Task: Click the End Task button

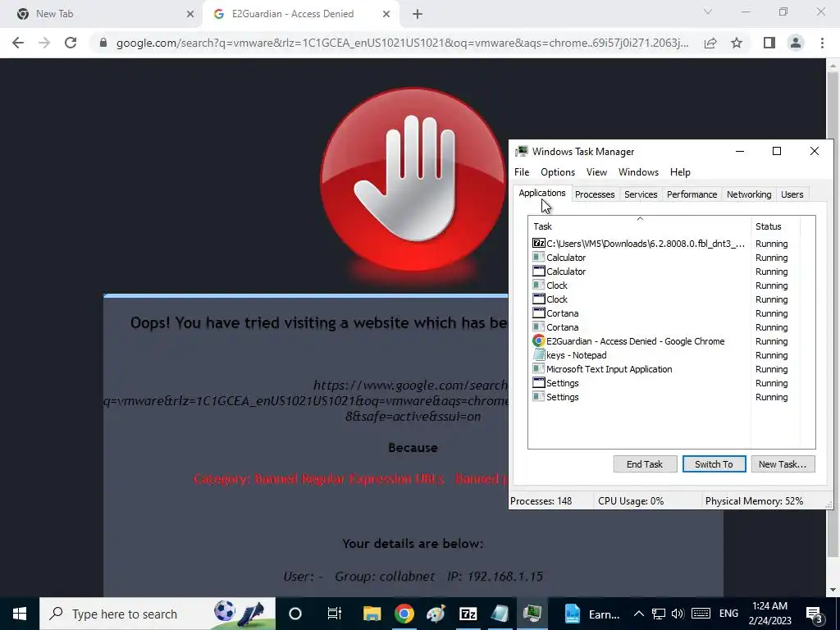Action: pos(645,464)
